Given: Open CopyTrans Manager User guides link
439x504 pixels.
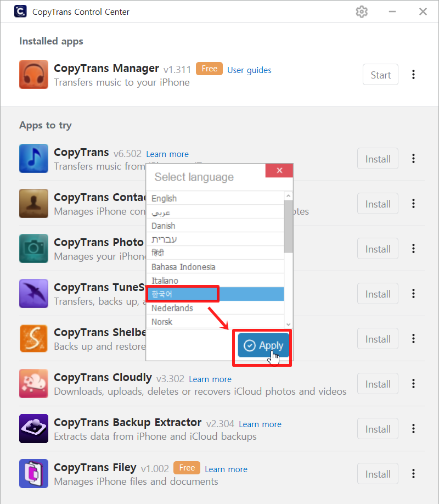Looking at the screenshot, I should 249,70.
